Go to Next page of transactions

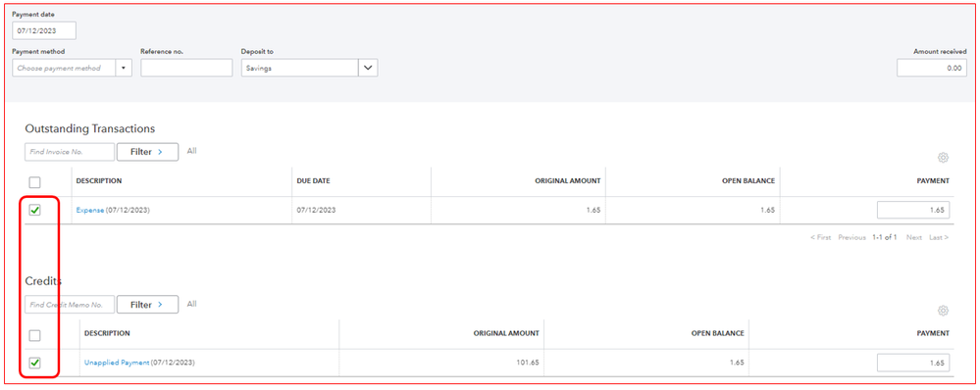tap(914, 238)
